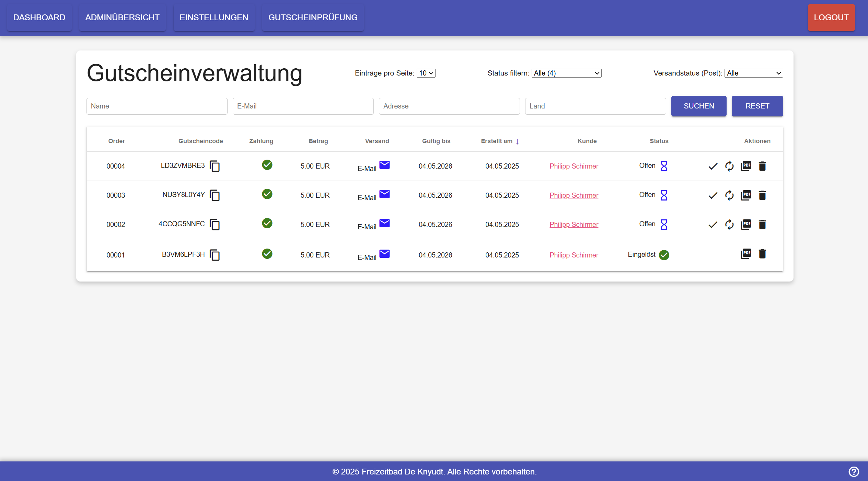The height and width of the screenshot is (481, 868).
Task: Click the Suchen button
Action: [x=699, y=106]
